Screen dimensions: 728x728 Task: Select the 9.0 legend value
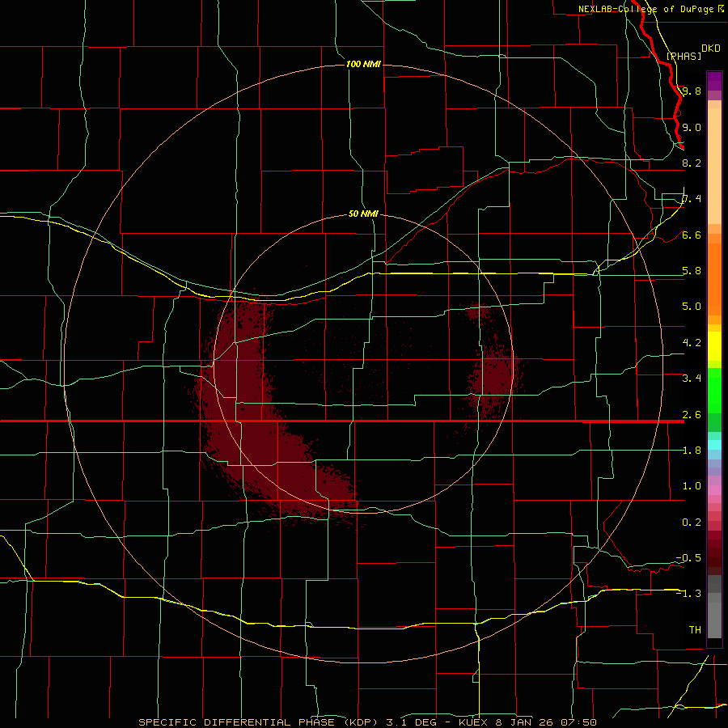click(x=692, y=127)
